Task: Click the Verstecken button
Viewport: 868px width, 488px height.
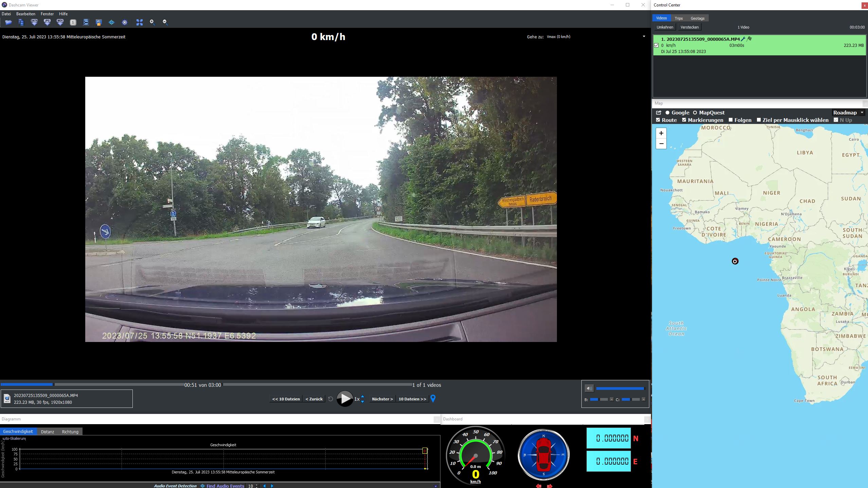Action: [689, 27]
